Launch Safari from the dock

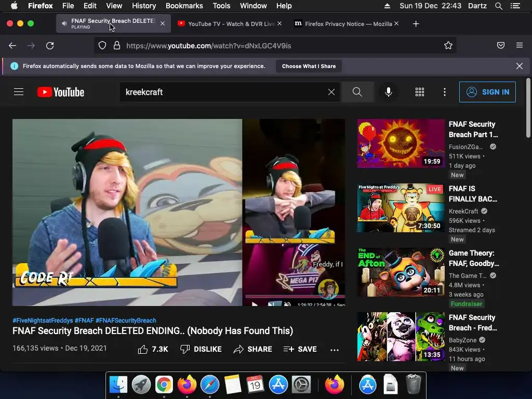tap(210, 384)
